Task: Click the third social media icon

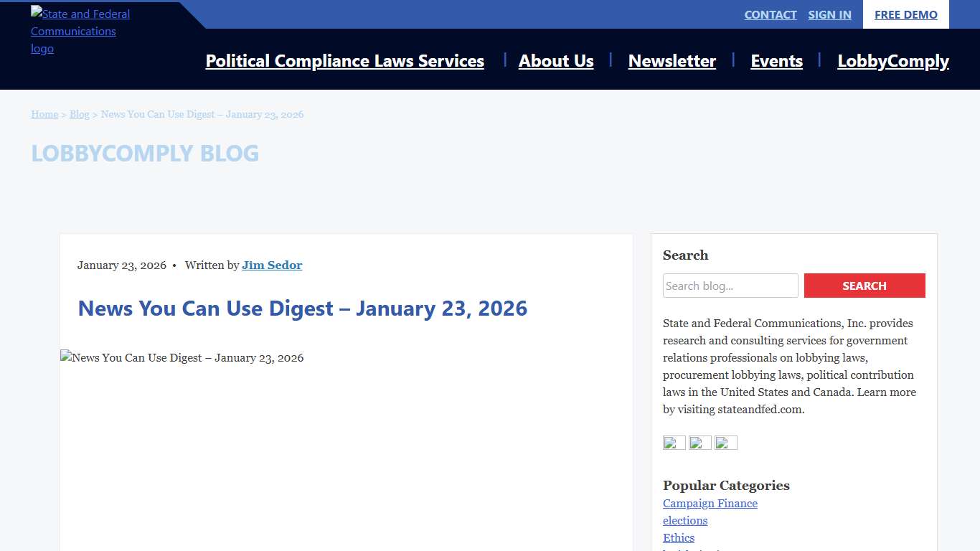Action: [725, 443]
